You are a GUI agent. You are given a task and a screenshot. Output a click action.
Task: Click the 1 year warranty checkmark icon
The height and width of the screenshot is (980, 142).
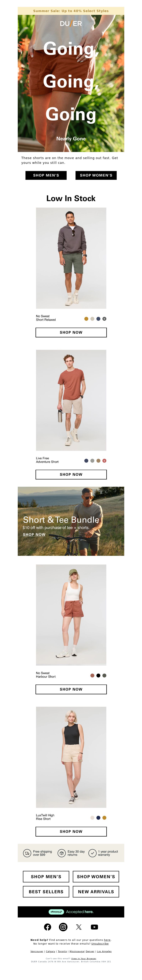tap(92, 853)
